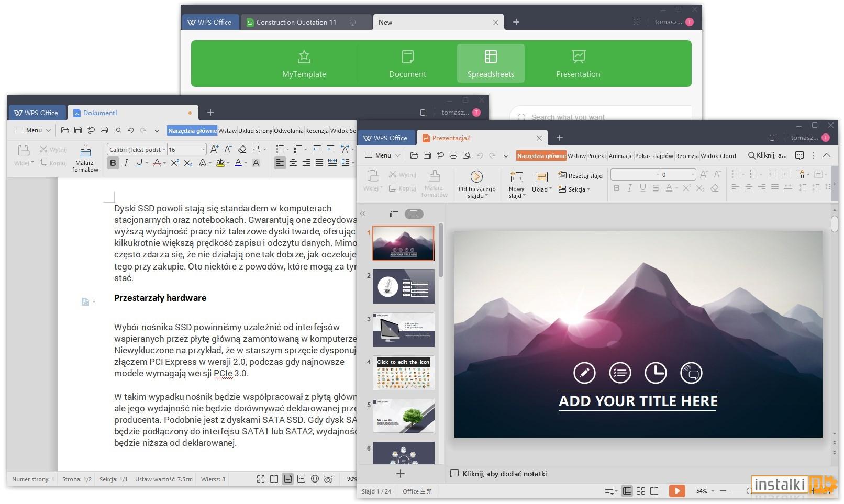Open Układ strony tab in Dokument1 window
This screenshot has width=844, height=504.
[x=255, y=131]
